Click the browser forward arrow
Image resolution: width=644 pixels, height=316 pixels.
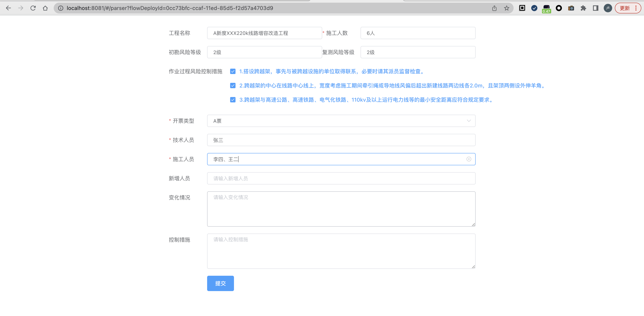21,8
